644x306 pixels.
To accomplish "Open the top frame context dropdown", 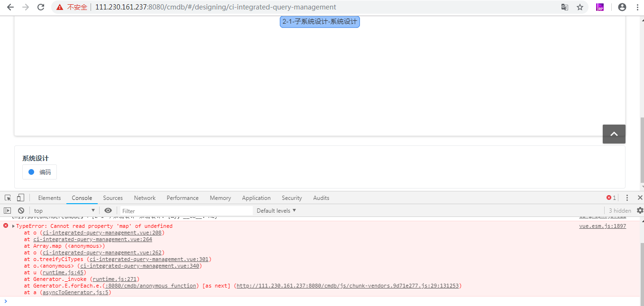I will [x=64, y=210].
